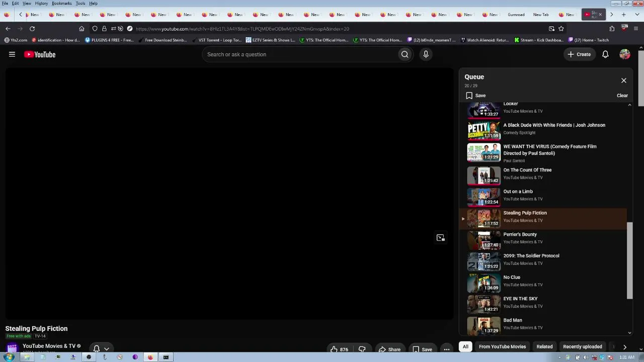This screenshot has height=362, width=644.
Task: Open the YouTube Movies & TV channel avatar
Action: click(12, 348)
